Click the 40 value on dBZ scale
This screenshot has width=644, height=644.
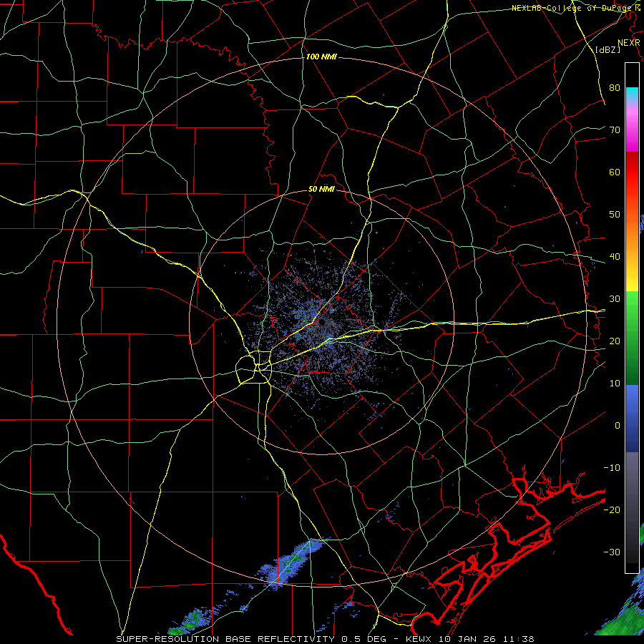[615, 257]
